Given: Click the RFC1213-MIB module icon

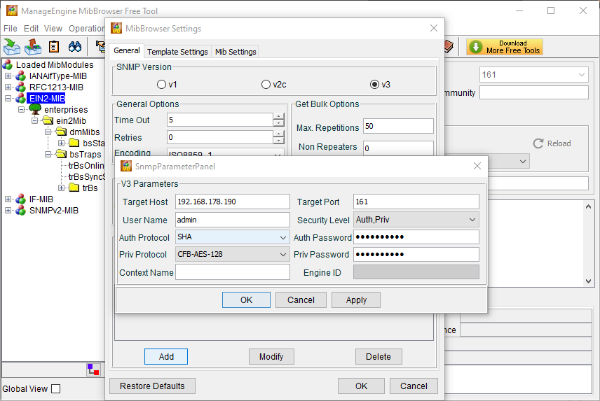Looking at the screenshot, I should coord(21,87).
